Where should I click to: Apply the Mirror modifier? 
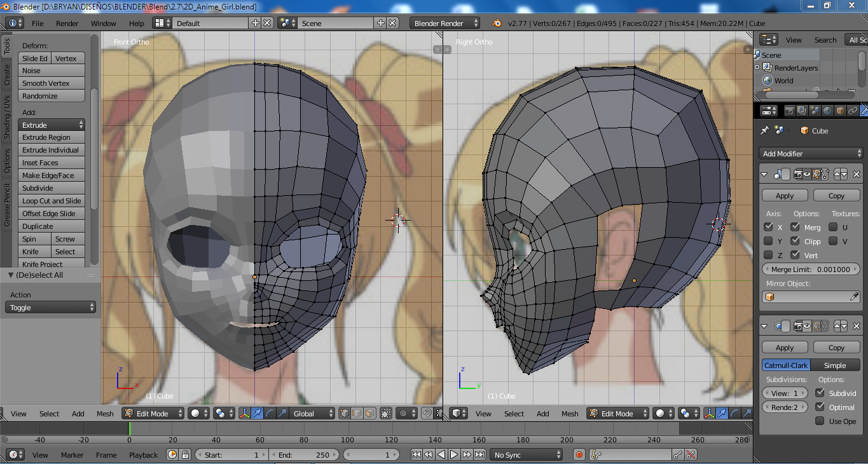click(x=785, y=196)
